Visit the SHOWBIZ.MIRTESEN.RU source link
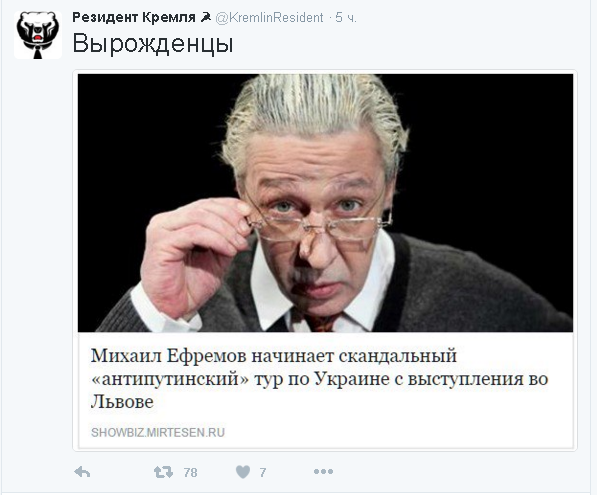The width and height of the screenshot is (597, 495). (x=158, y=433)
